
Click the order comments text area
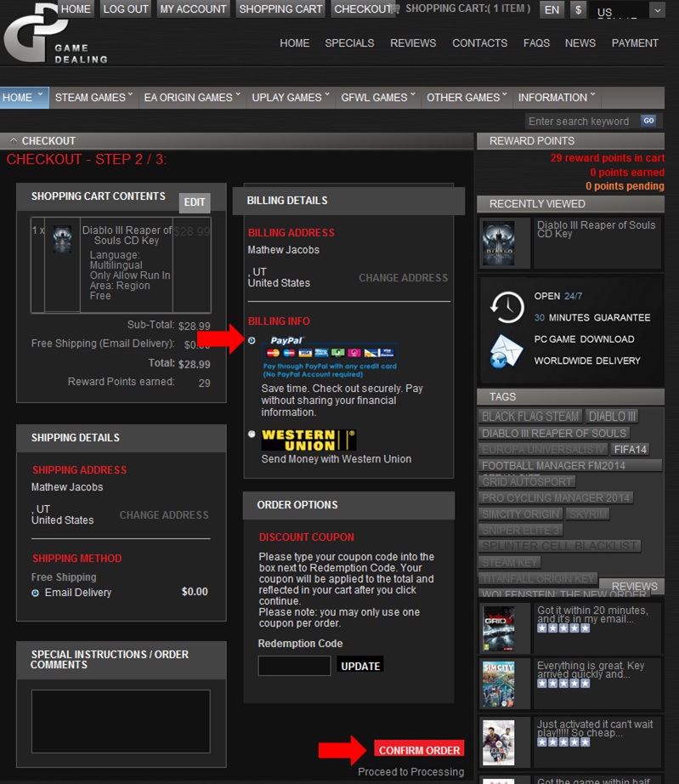click(x=121, y=721)
